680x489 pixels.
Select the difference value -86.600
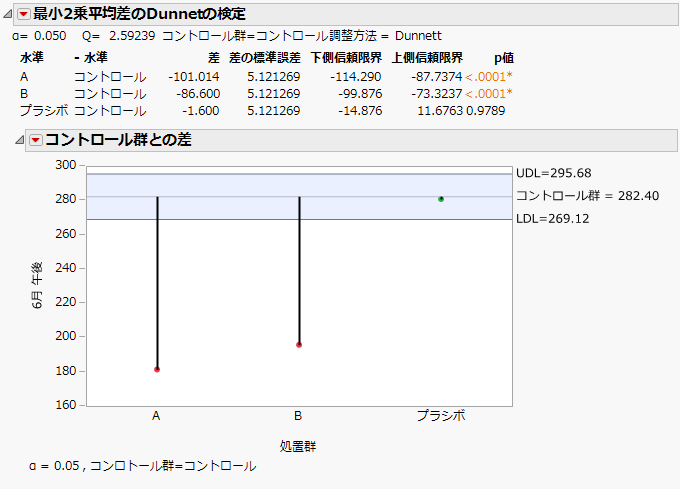[x=198, y=94]
